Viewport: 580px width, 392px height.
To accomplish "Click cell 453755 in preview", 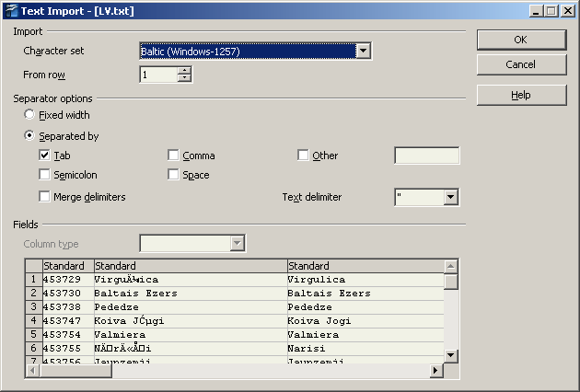I will [x=68, y=349].
